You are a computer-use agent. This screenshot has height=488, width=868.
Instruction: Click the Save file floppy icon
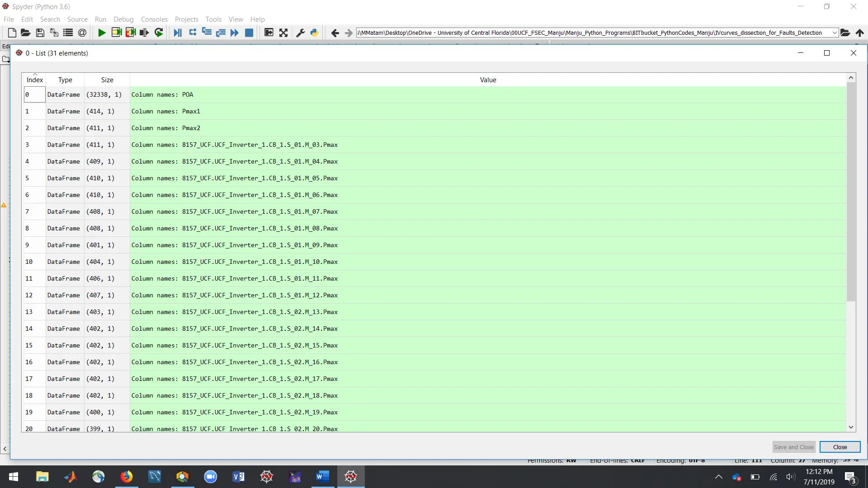click(x=40, y=33)
